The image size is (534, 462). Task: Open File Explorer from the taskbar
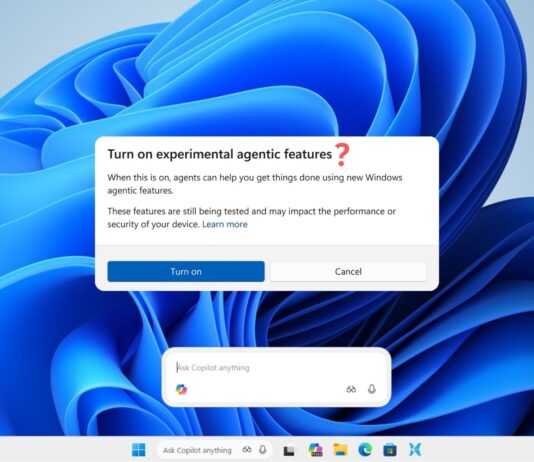pyautogui.click(x=340, y=450)
